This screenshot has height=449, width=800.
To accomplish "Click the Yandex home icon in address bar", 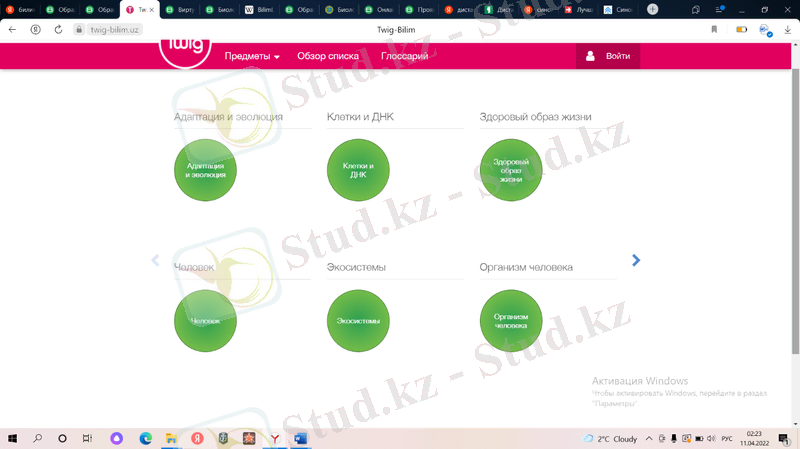I will coord(35,30).
